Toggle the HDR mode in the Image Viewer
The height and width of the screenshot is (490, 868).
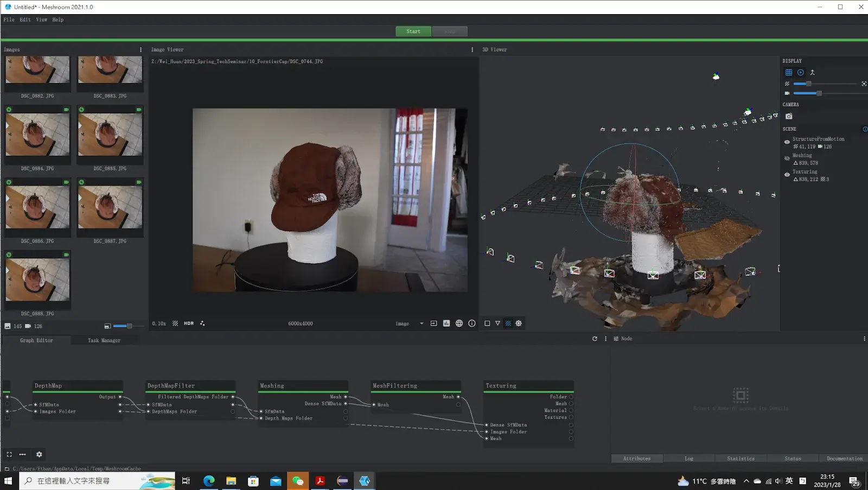[189, 323]
